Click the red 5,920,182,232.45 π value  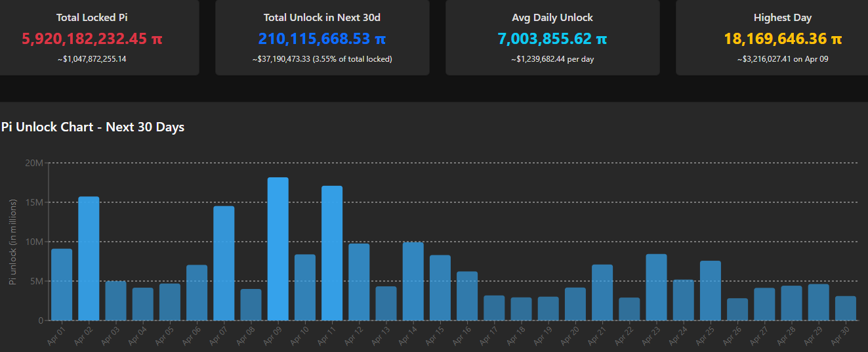click(x=92, y=39)
